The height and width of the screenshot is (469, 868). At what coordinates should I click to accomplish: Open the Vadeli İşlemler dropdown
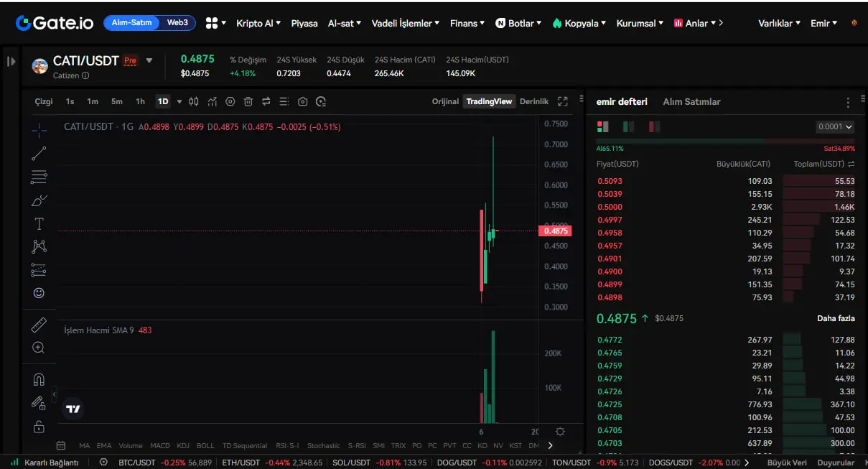tap(406, 23)
